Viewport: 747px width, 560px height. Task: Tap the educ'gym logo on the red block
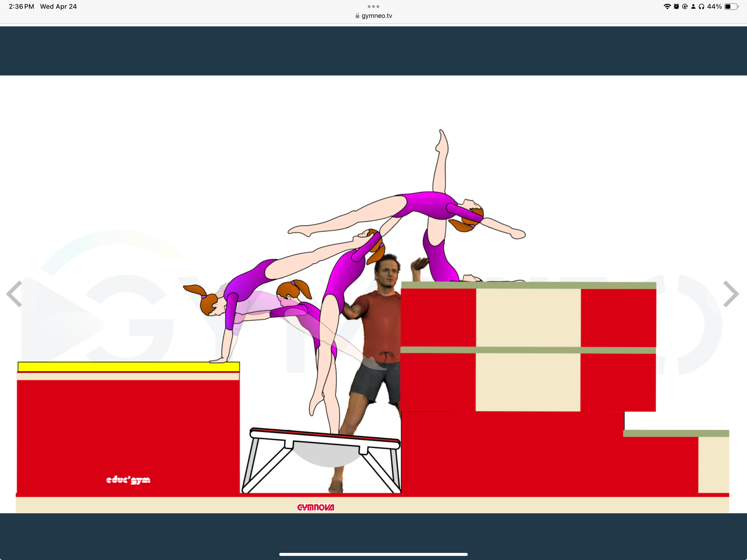(128, 481)
